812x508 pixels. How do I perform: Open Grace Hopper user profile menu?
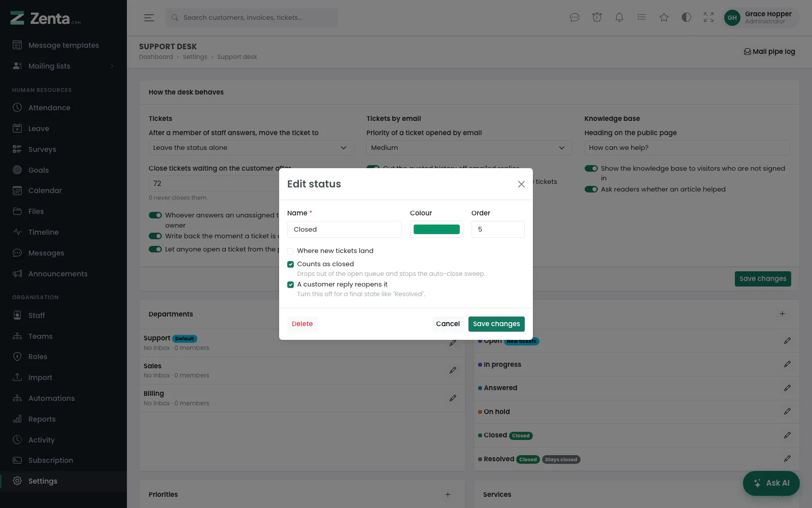(x=760, y=18)
